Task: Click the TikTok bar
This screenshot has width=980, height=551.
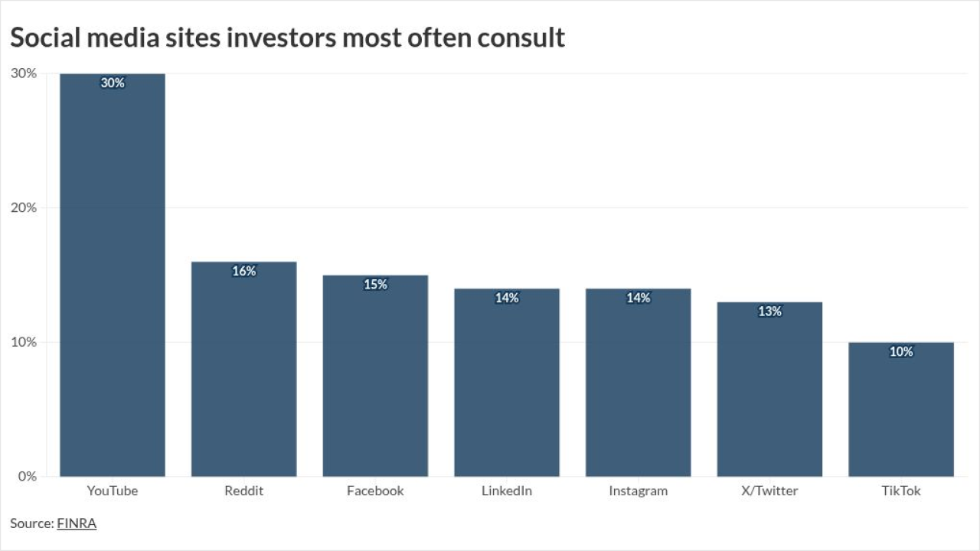Action: (901, 409)
